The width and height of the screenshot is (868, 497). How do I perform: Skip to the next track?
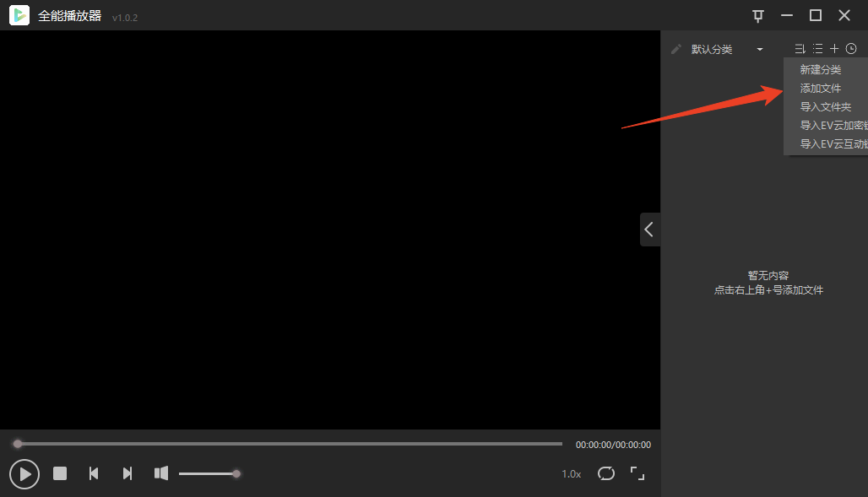pyautogui.click(x=127, y=473)
